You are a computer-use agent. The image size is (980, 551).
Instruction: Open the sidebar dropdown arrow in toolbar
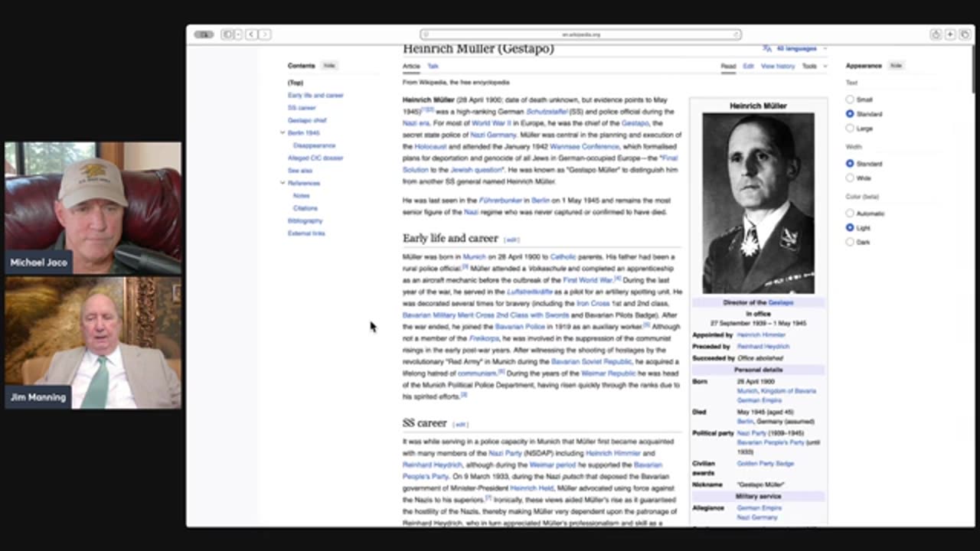point(238,34)
